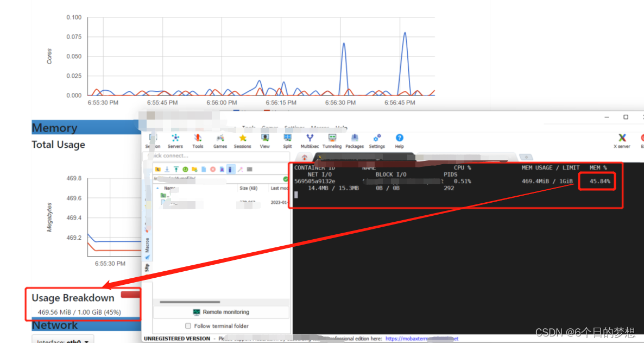Image resolution: width=644 pixels, height=343 pixels.
Task: Click the green SFTP refresh icon
Action: 185,170
